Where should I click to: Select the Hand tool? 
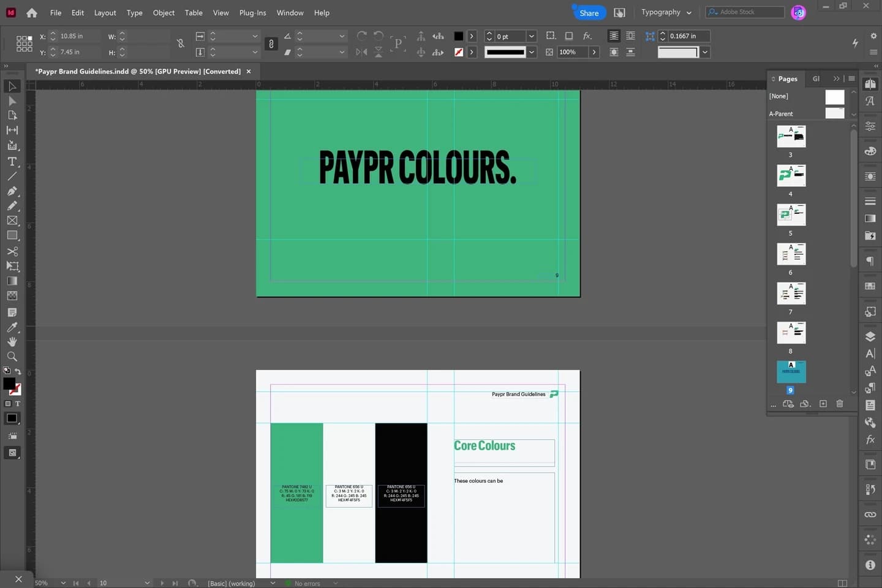tap(12, 342)
